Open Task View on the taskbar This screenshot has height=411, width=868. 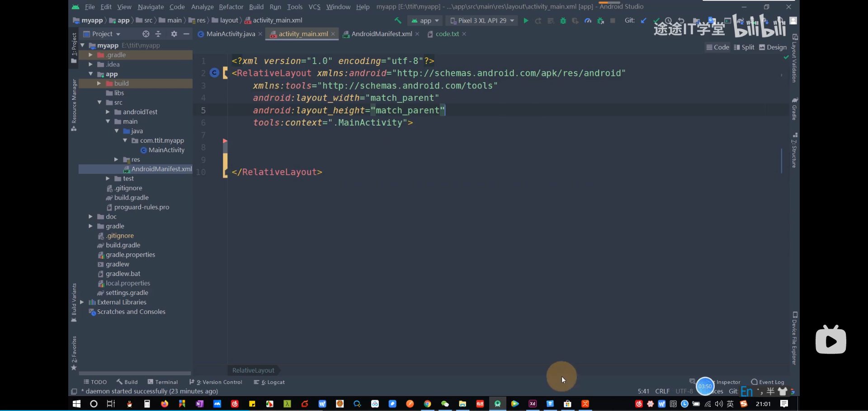coord(111,404)
